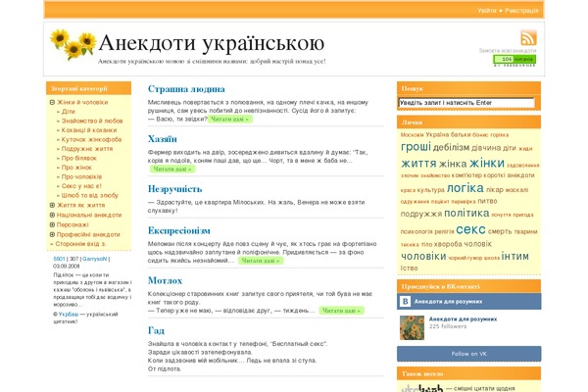Open the Шлюб то від злюбу subcategory
The height and width of the screenshot is (392, 588).
click(90, 195)
